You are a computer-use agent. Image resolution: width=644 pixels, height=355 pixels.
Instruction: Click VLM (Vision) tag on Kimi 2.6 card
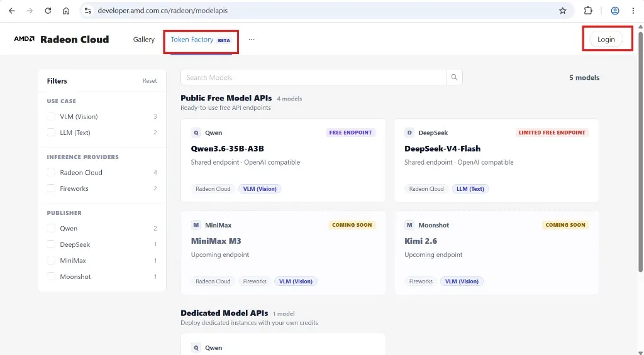pos(462,281)
